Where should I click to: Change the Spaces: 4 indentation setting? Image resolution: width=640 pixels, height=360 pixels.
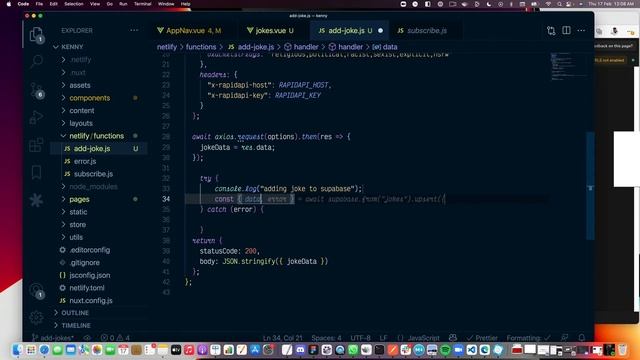pyautogui.click(x=326, y=338)
